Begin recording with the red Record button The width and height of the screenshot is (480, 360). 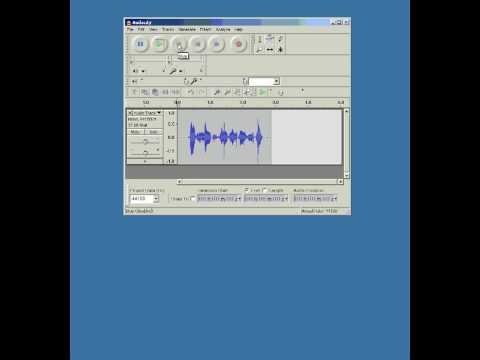pos(238,44)
